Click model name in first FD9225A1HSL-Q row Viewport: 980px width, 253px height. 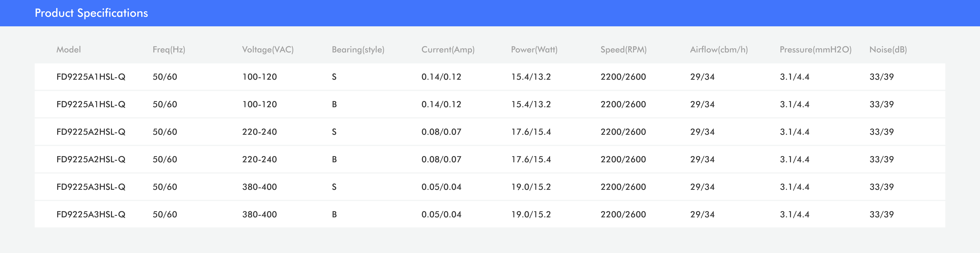pos(90,77)
